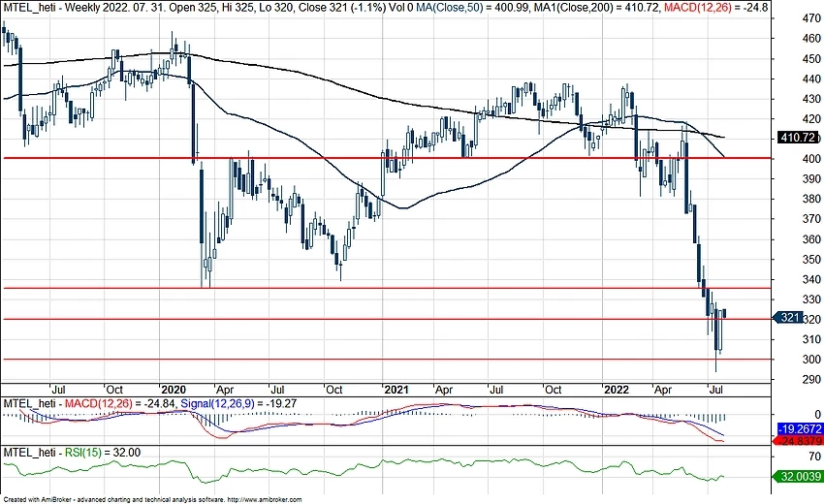Click the 400 price axis label

tap(811, 159)
